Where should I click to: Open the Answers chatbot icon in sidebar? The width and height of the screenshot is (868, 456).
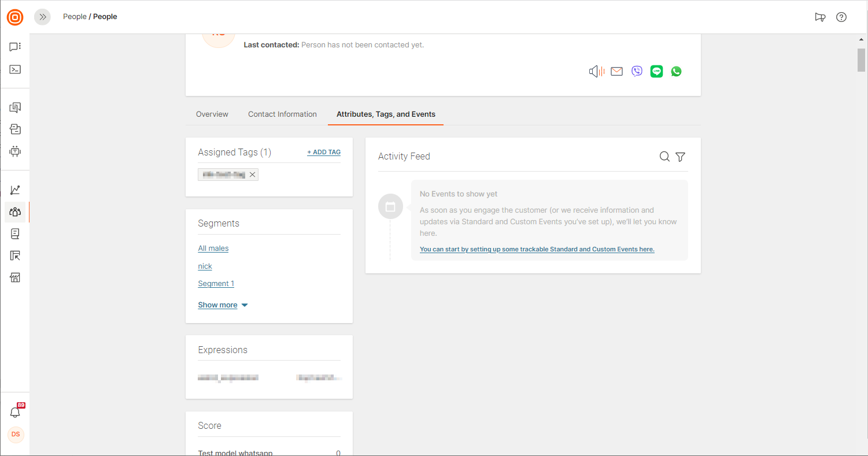pyautogui.click(x=15, y=151)
